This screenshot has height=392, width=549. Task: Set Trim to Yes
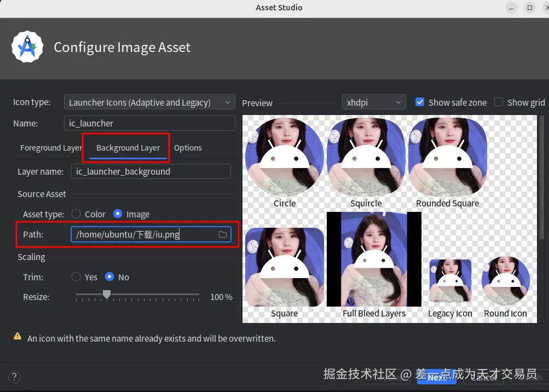[76, 276]
